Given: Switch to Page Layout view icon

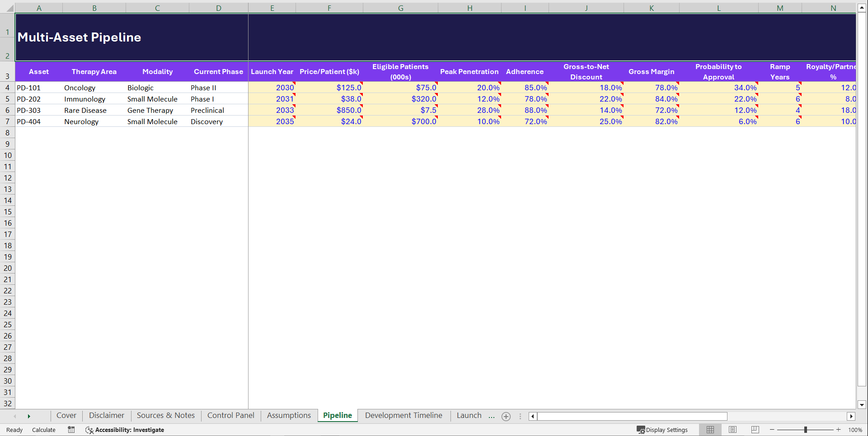Looking at the screenshot, I should [732, 430].
